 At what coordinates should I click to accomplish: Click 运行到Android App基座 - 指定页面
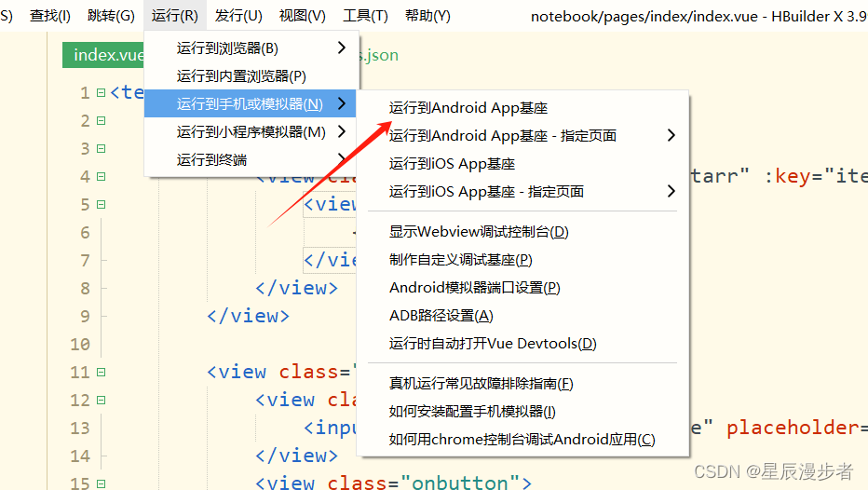522,136
